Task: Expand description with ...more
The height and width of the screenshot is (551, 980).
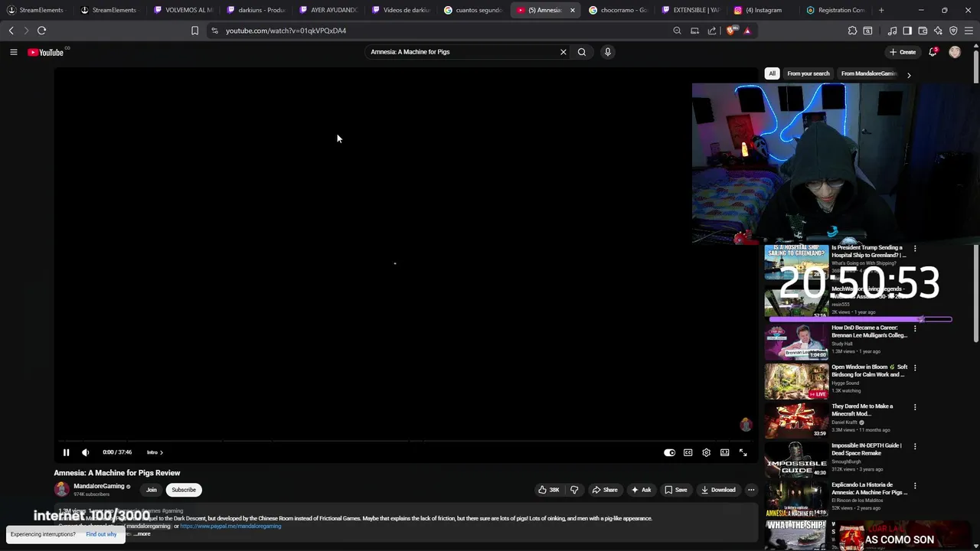Action: coord(142,533)
